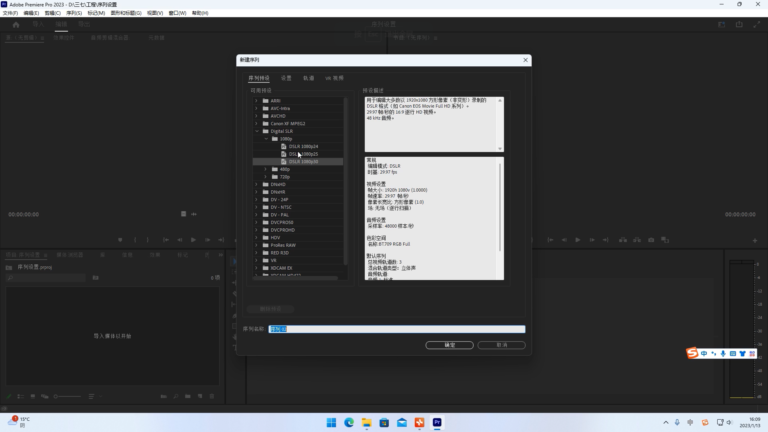Click Mark In in the Source monitor
The width and height of the screenshot is (768, 432).
click(135, 240)
